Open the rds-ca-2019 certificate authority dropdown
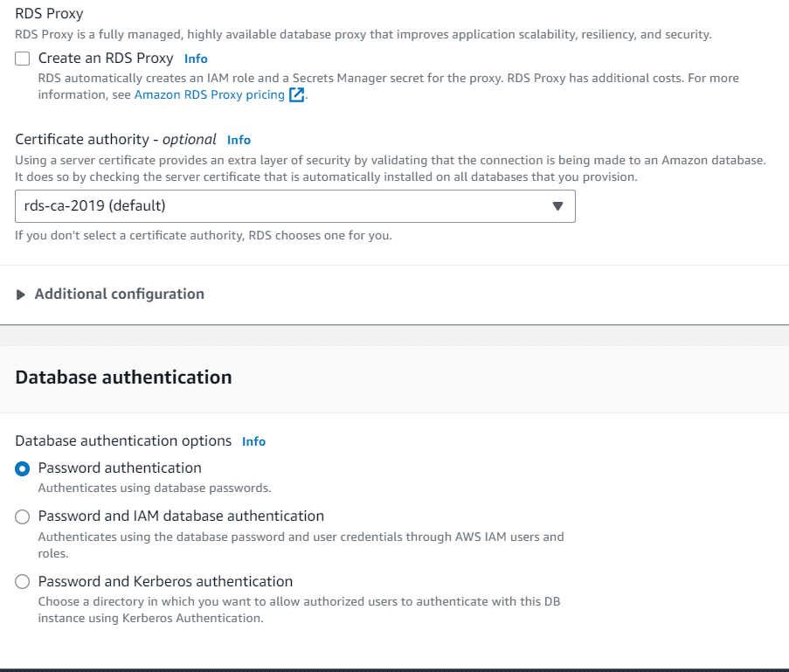 coord(294,206)
